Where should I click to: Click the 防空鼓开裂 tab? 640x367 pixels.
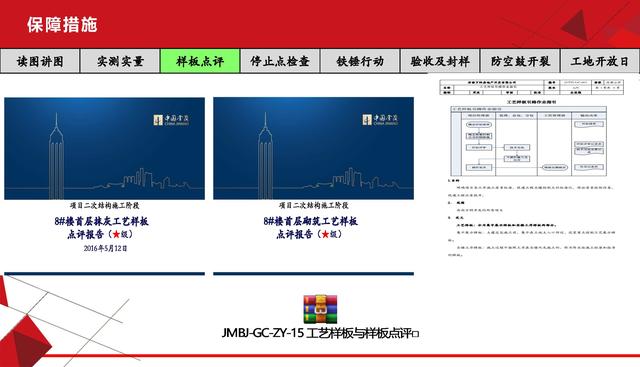(520, 61)
